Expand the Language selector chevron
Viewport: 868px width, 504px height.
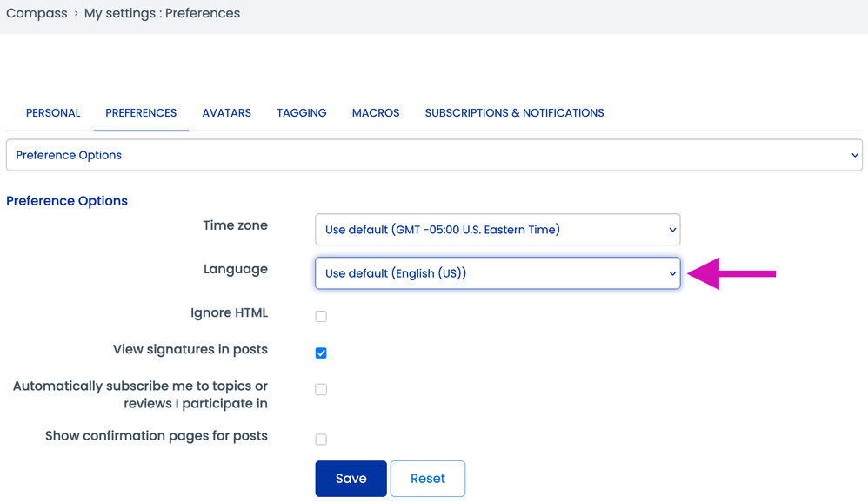[x=671, y=272]
